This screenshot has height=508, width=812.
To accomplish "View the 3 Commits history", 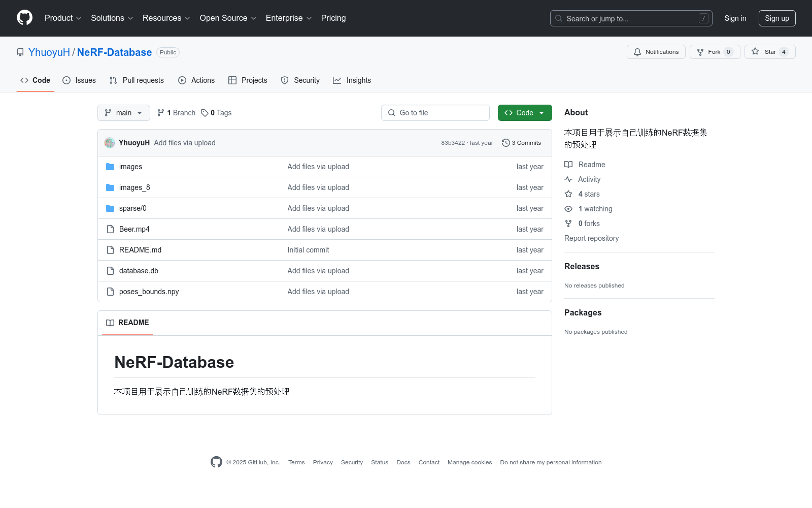I will (x=521, y=143).
